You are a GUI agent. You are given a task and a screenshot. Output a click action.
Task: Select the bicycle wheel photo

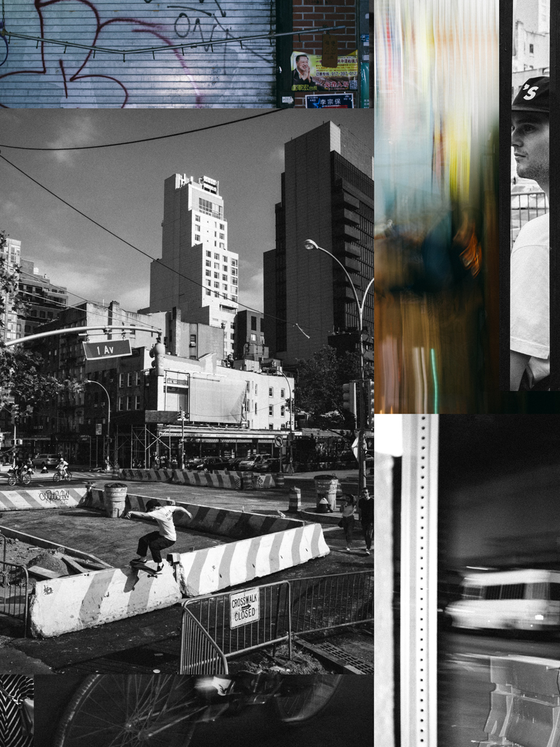click(x=203, y=710)
